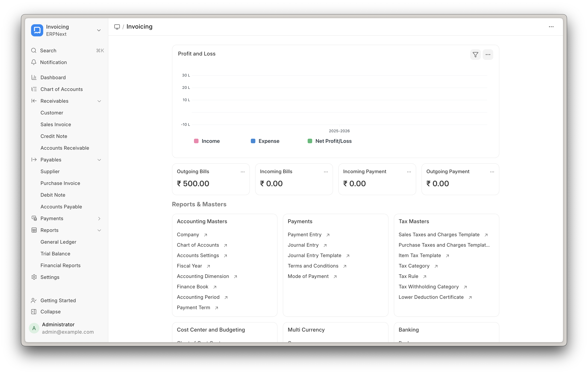The height and width of the screenshot is (374, 588).
Task: Go to Chart of Accounts in the sidebar
Action: pyautogui.click(x=62, y=89)
